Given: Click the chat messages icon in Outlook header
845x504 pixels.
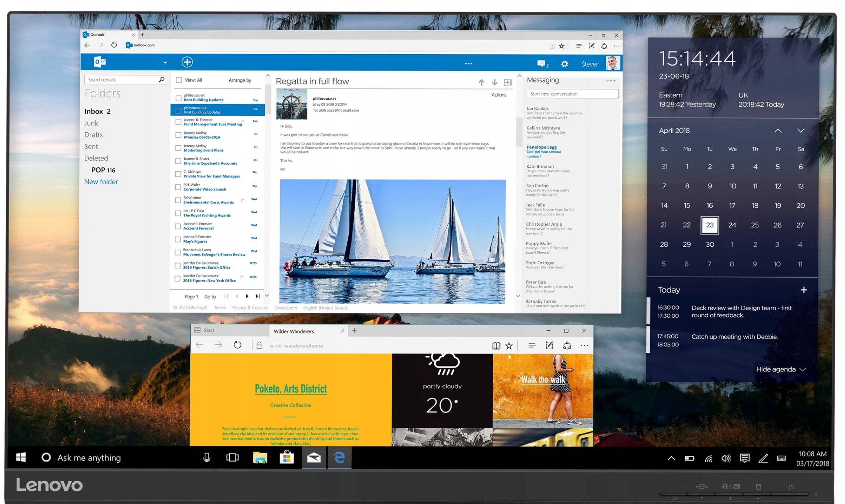Looking at the screenshot, I should [x=541, y=63].
